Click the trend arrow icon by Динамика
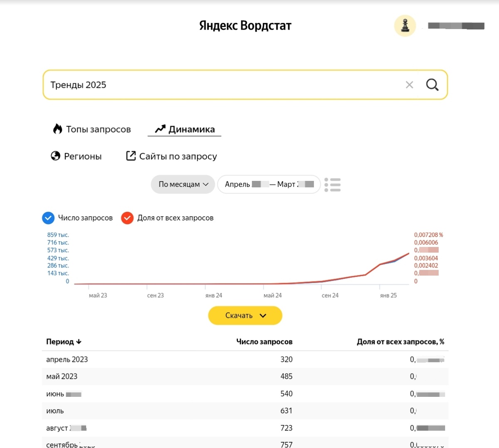This screenshot has height=448, width=499. tap(160, 129)
